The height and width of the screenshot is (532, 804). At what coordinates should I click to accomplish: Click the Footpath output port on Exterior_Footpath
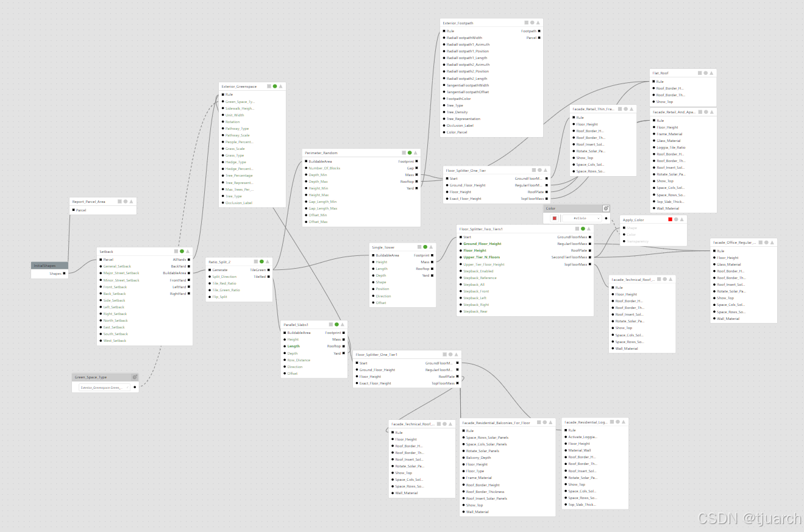(539, 30)
